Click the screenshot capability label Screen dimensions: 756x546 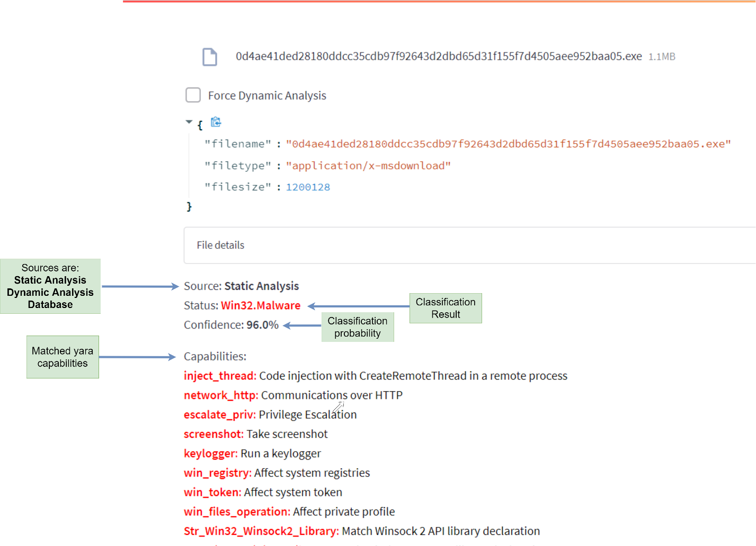click(x=214, y=434)
